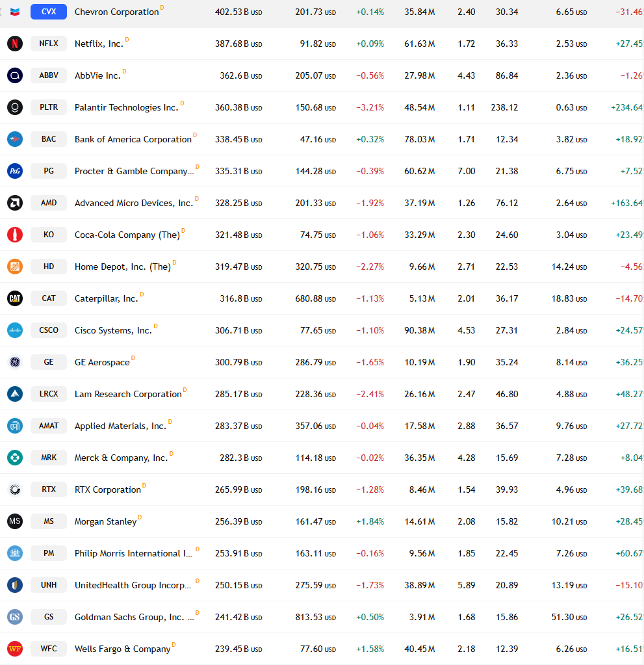
Task: Open Advanced Micro Devices, Inc. link
Action: click(134, 203)
